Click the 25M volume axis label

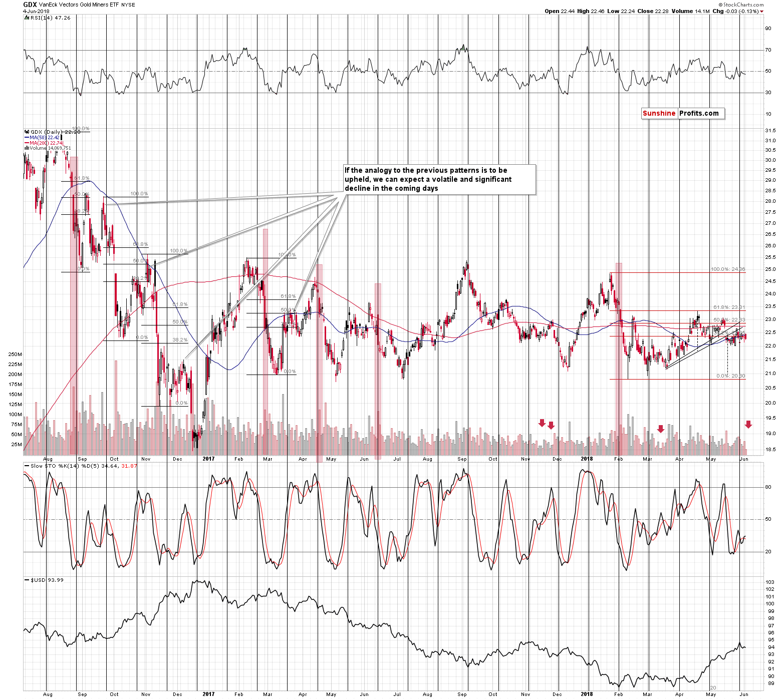(x=17, y=445)
